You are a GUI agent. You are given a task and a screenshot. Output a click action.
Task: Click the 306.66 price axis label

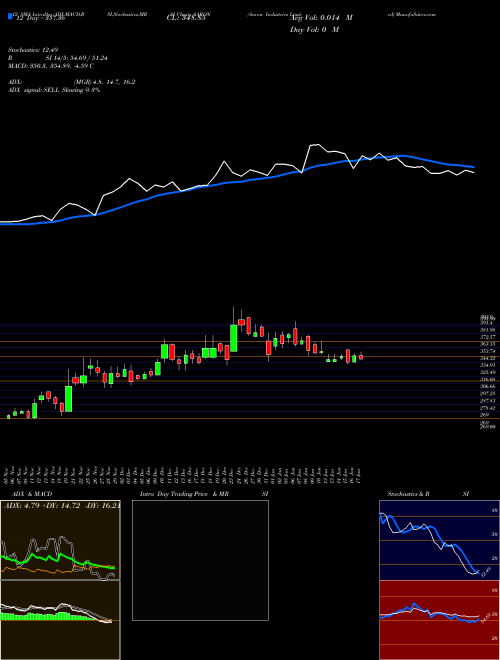click(x=487, y=386)
